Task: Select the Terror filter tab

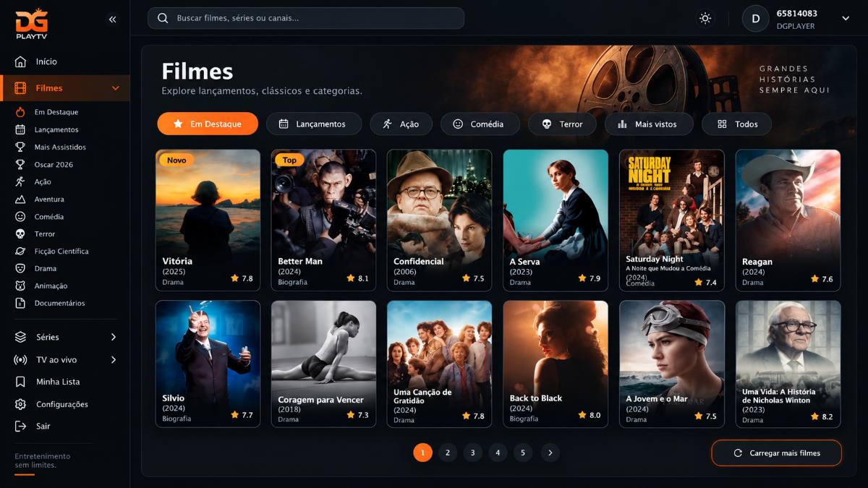Action: coord(562,124)
